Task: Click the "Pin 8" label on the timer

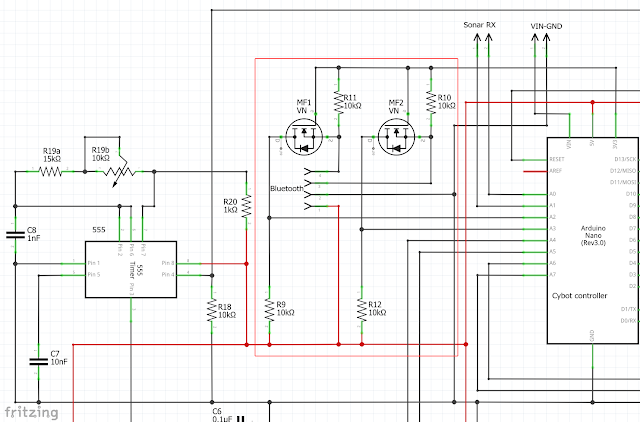Action: 168,263
